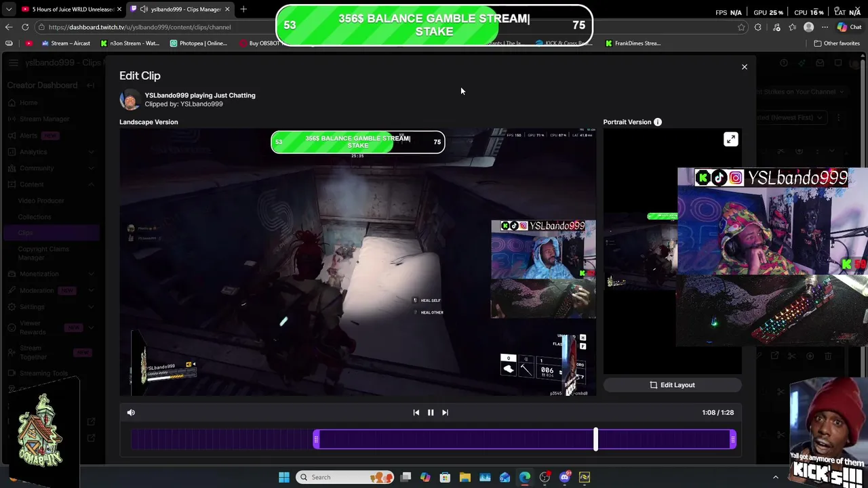
Task: Reload the Twitch dashboard page
Action: pos(25,27)
